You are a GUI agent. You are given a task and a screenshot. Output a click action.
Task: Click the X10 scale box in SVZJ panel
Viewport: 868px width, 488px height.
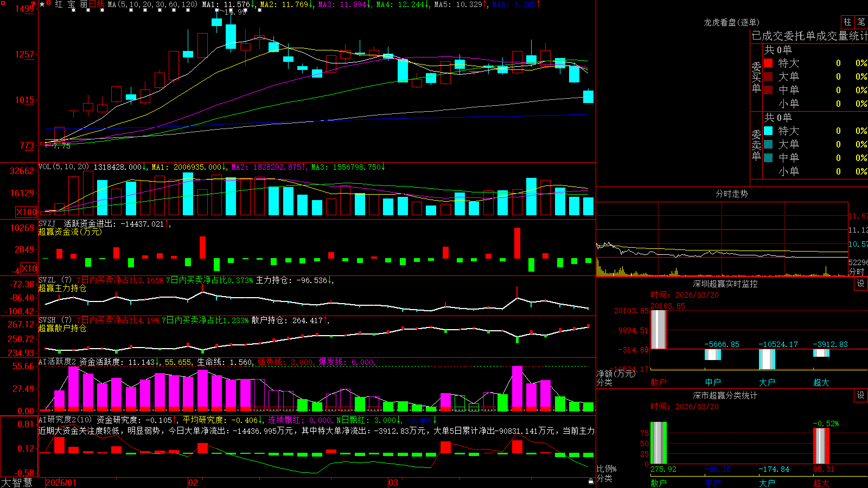click(29, 268)
